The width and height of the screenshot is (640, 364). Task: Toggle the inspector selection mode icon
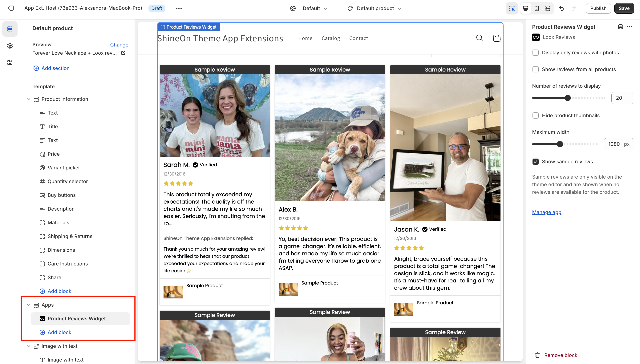point(512,8)
